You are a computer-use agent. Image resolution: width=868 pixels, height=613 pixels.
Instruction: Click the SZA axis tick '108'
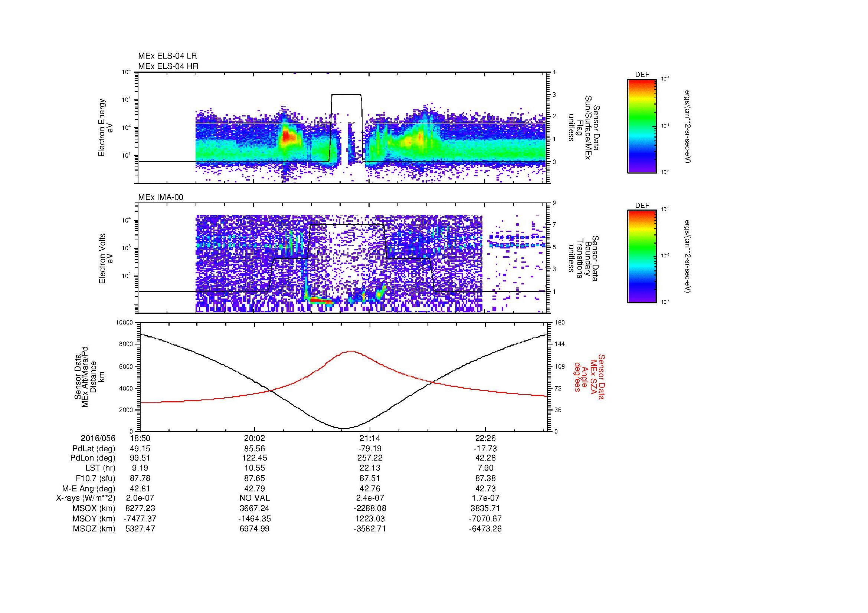560,366
